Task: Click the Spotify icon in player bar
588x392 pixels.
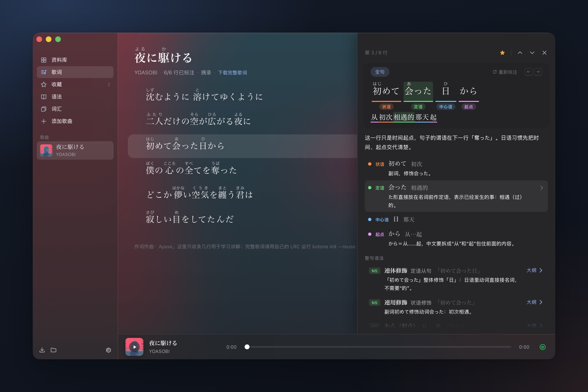Action: 542,347
